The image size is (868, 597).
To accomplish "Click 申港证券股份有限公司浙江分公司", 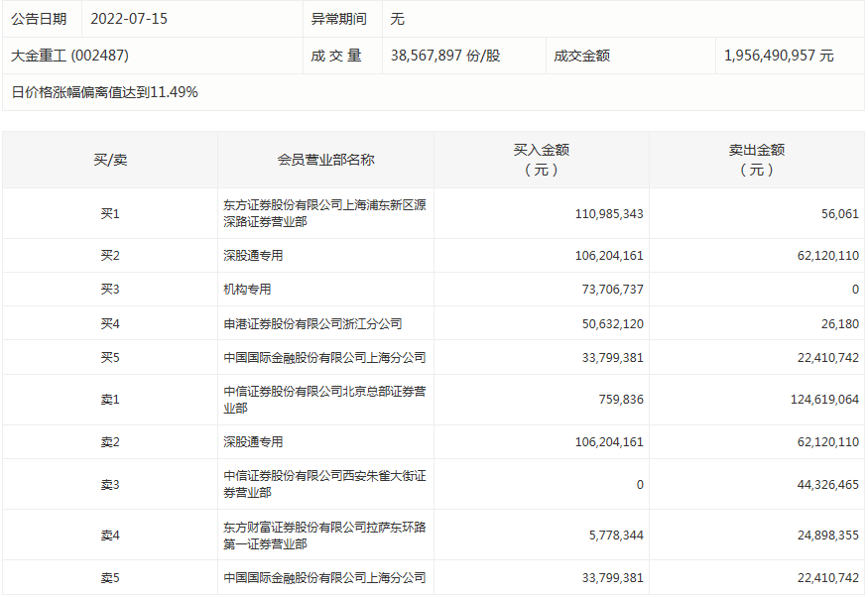I will [x=312, y=323].
